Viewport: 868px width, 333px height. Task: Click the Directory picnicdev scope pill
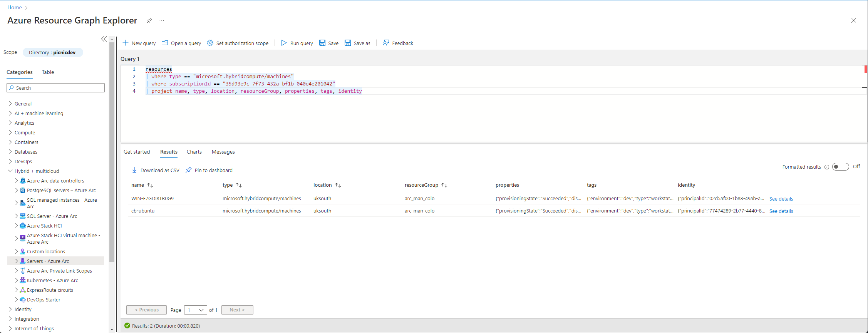coord(52,52)
